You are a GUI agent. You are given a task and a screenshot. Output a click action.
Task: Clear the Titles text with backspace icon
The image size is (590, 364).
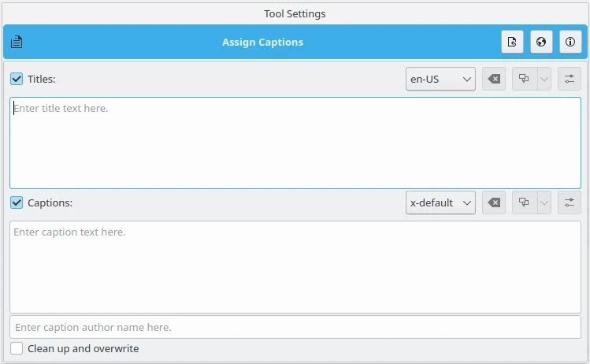pos(494,79)
